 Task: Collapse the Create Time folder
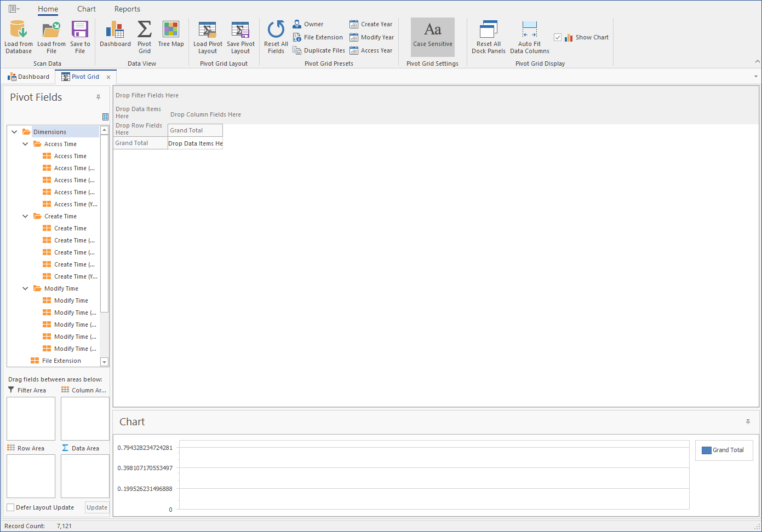(x=25, y=216)
